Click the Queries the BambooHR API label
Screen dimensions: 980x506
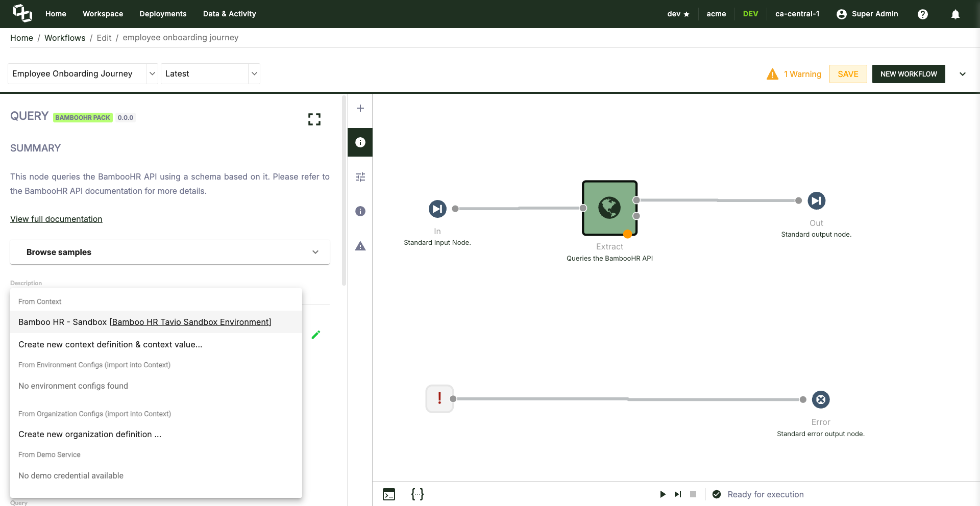609,258
